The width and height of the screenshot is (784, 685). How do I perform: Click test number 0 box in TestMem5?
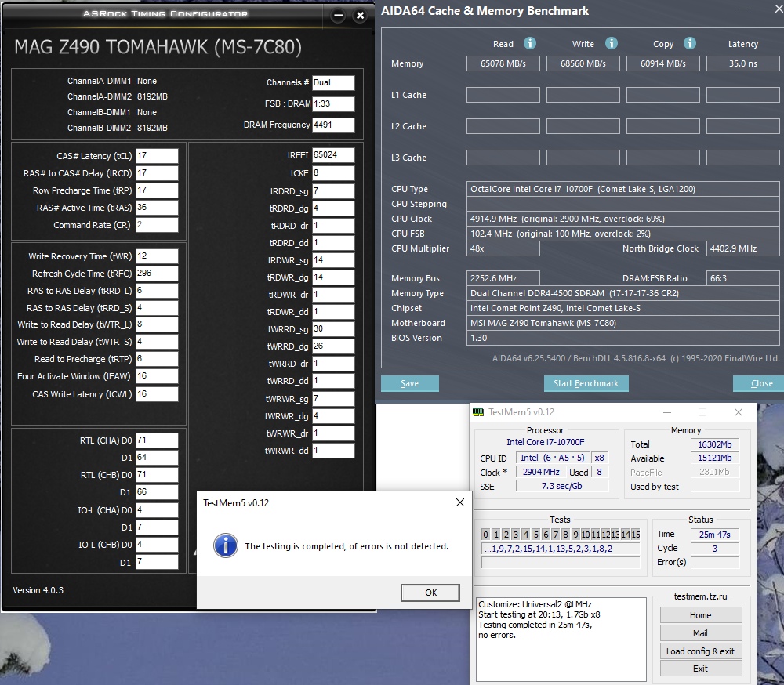pyautogui.click(x=485, y=535)
